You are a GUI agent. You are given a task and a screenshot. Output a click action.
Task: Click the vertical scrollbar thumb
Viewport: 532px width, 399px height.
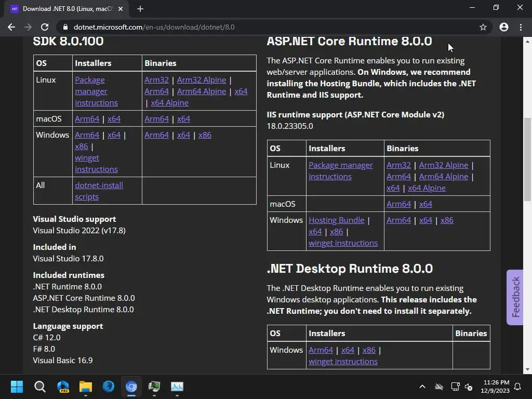click(527, 159)
